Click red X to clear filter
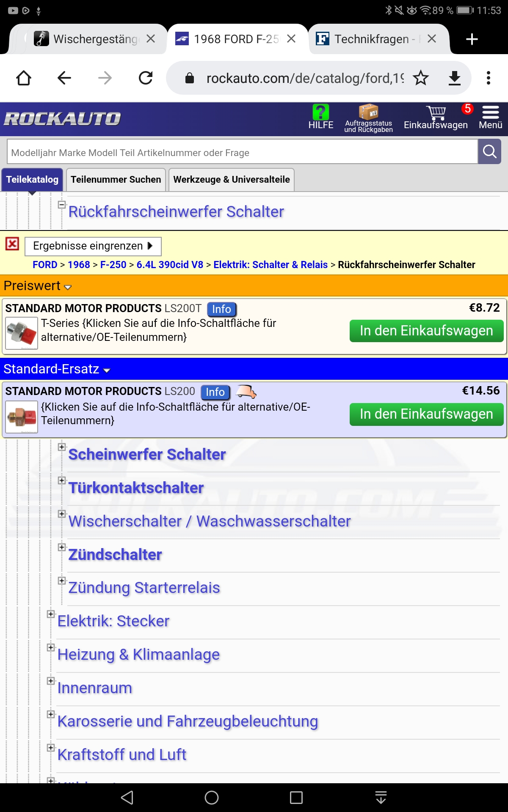This screenshot has height=812, width=508. click(x=12, y=244)
